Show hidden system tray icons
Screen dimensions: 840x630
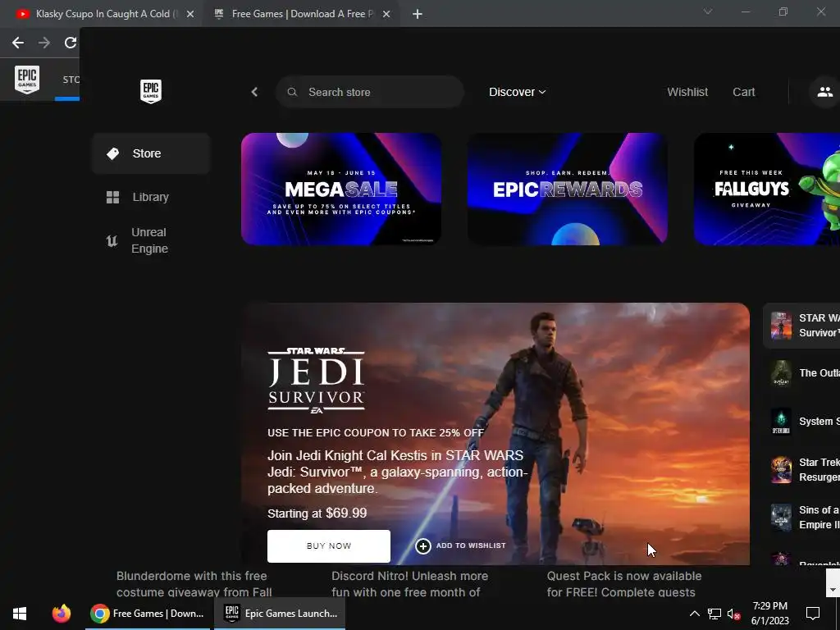(694, 614)
